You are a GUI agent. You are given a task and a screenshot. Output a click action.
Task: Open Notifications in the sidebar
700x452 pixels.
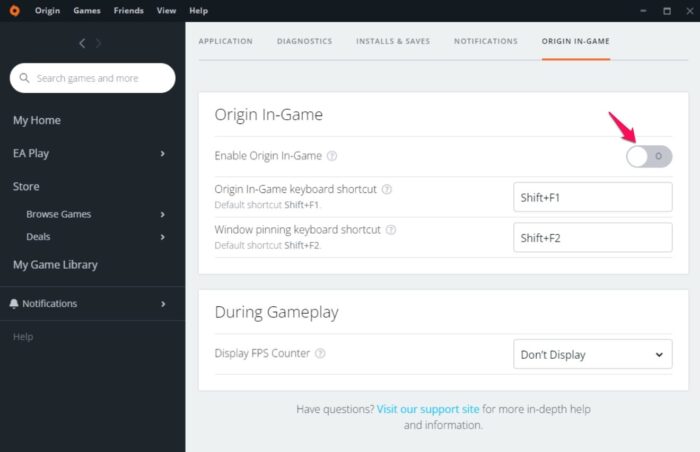click(x=50, y=304)
